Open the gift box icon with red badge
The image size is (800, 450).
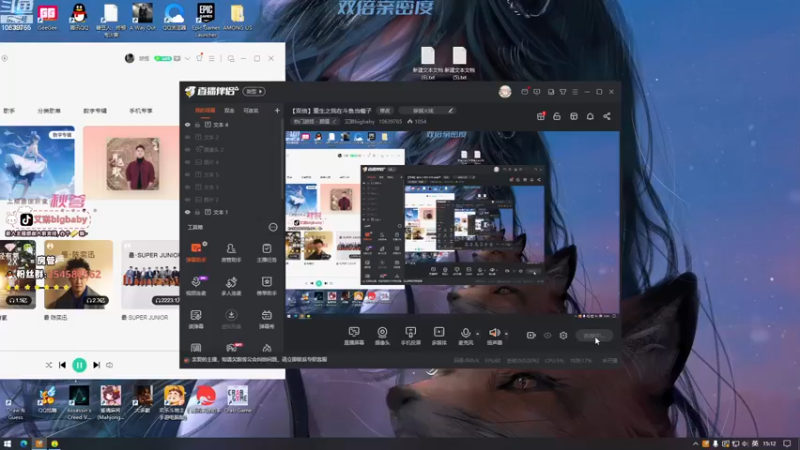pyautogui.click(x=541, y=116)
